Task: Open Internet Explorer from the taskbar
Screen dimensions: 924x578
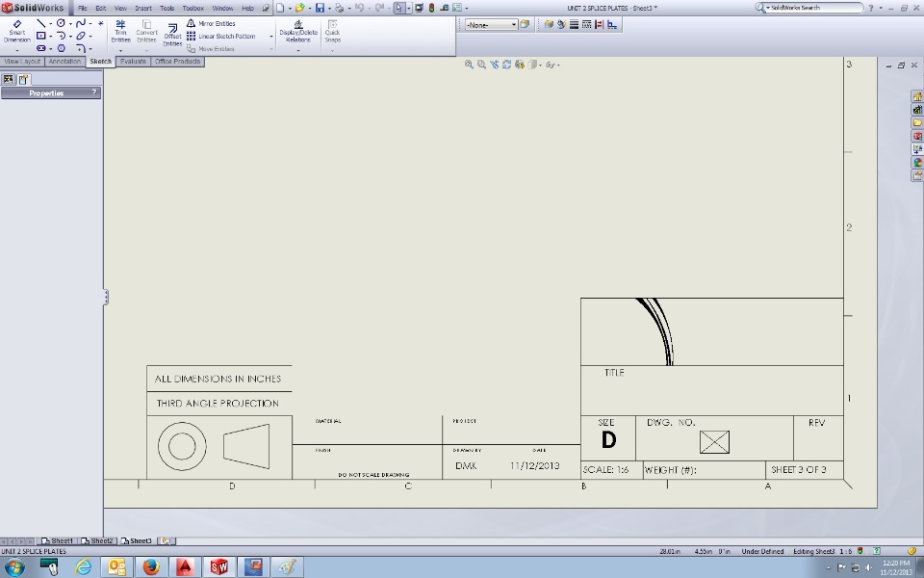Action: pos(83,567)
